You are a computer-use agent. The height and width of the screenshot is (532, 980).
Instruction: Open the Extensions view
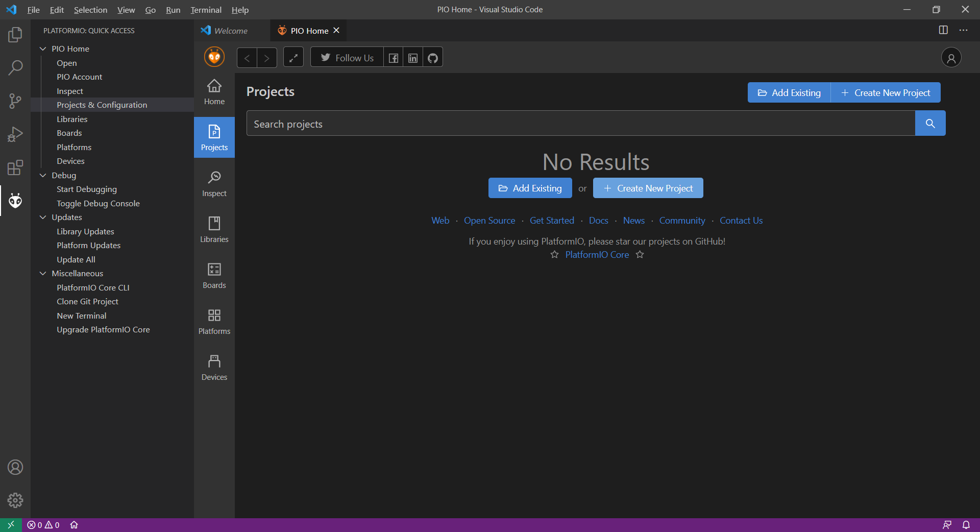pos(15,167)
